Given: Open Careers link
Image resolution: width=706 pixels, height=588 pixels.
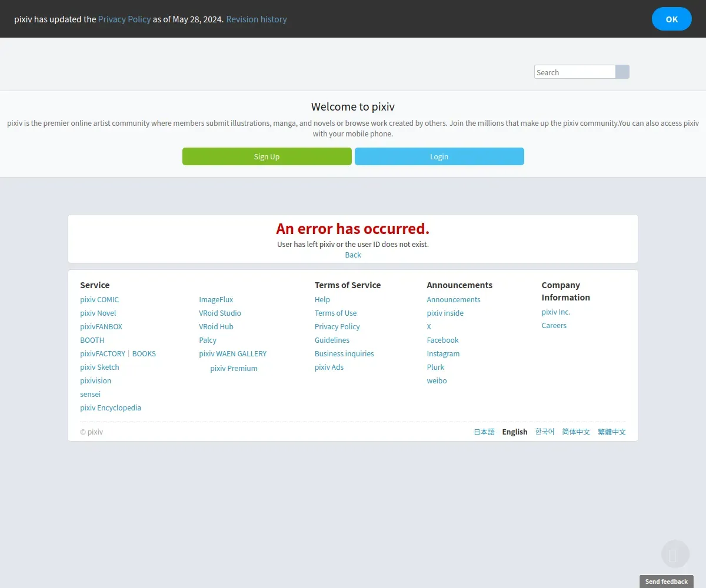Looking at the screenshot, I should click(x=554, y=325).
